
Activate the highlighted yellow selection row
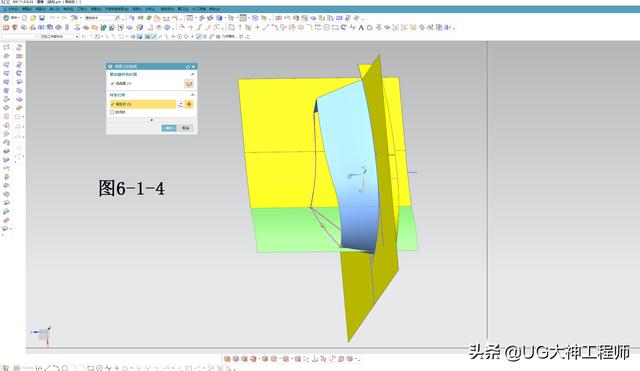point(143,104)
